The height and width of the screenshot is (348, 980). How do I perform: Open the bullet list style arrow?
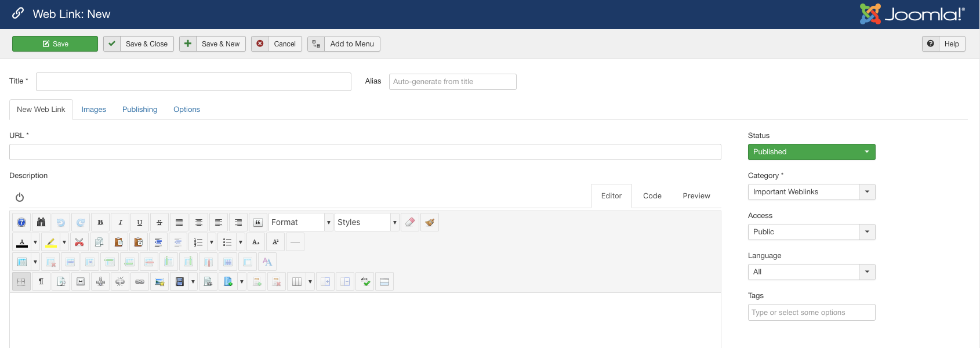(241, 242)
